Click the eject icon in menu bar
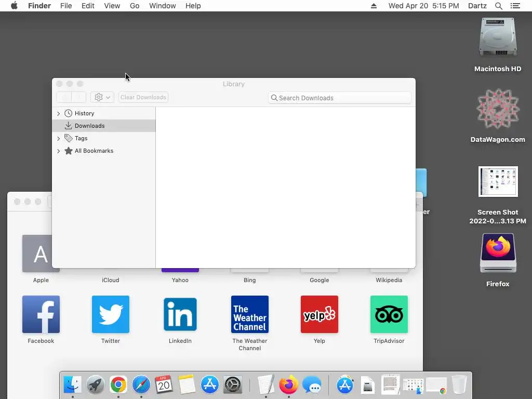532x399 pixels. [374, 6]
